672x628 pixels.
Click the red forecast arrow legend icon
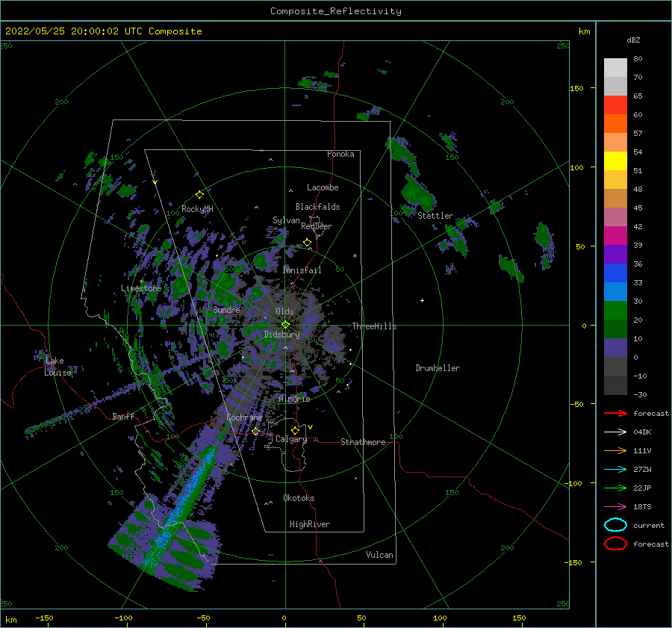click(615, 413)
